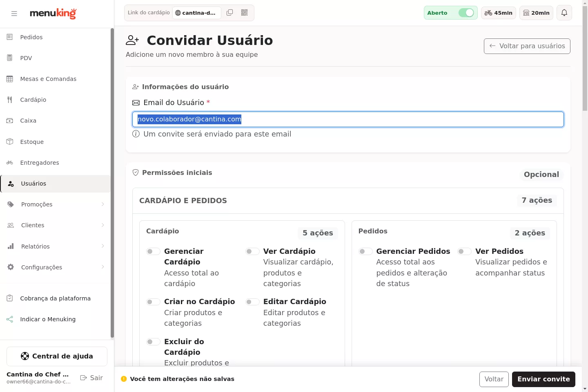
Task: Click the 2 ações badge
Action: (x=530, y=233)
